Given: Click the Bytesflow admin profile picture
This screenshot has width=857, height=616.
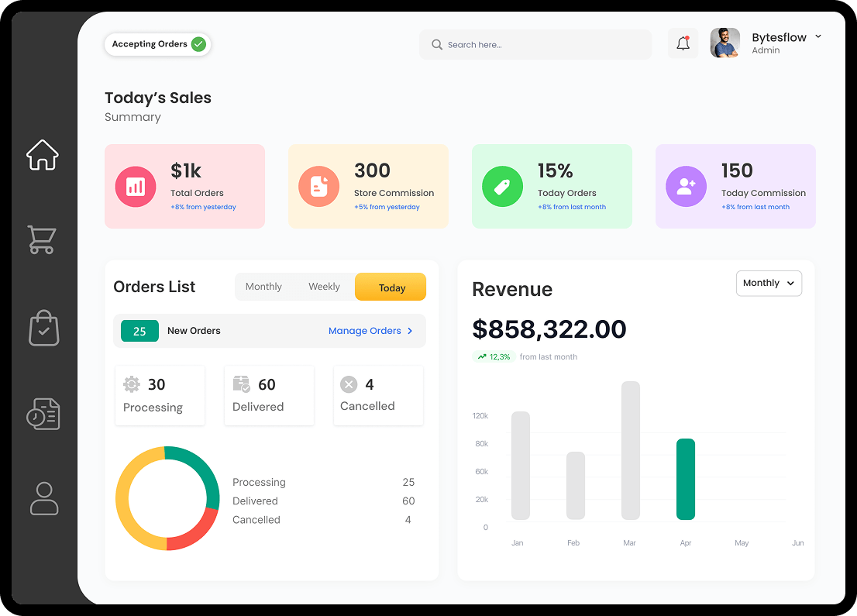Looking at the screenshot, I should pos(725,43).
